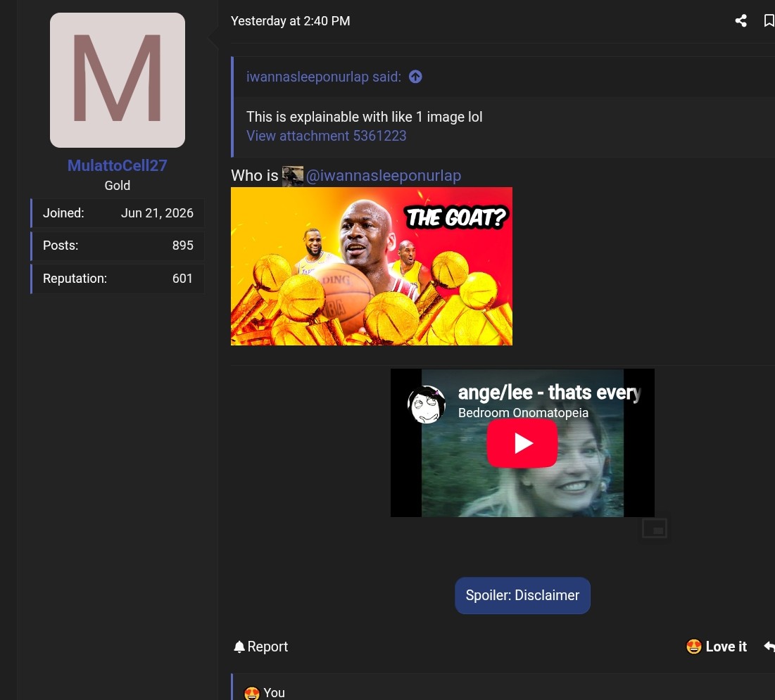The height and width of the screenshot is (700, 775).
Task: Open THE GOAT? basketball image
Action: (371, 266)
